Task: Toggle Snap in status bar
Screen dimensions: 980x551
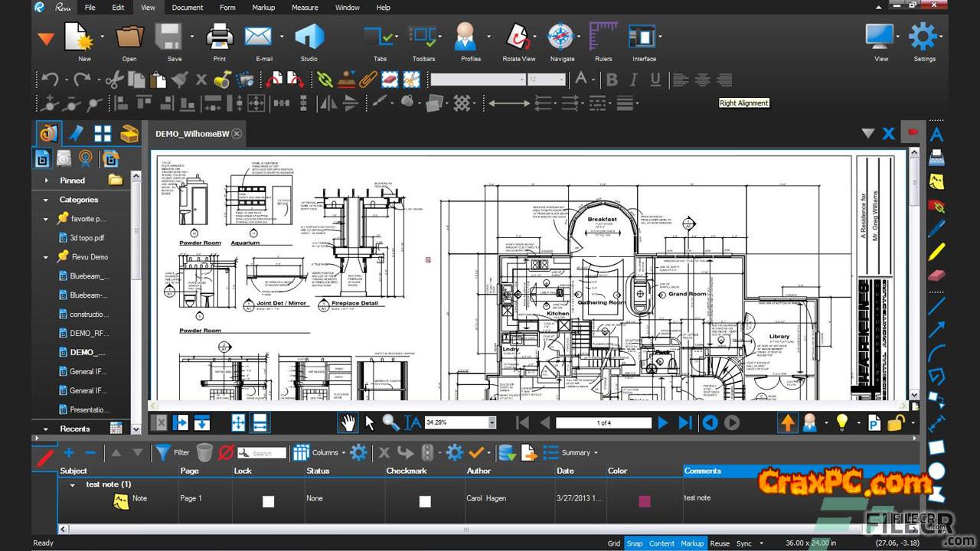Action: coord(635,543)
